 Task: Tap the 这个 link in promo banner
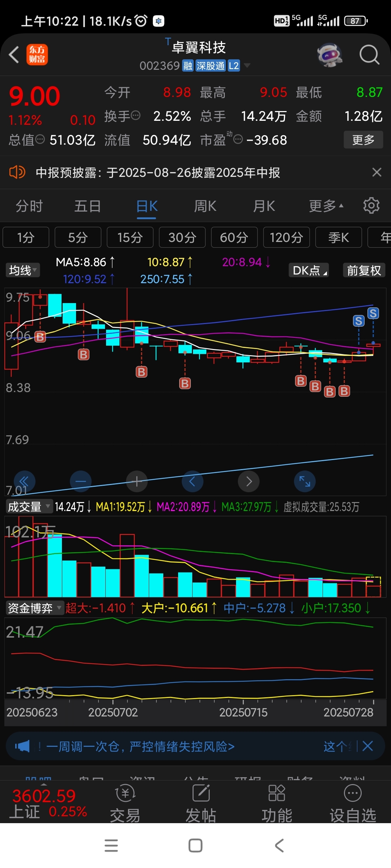click(337, 746)
